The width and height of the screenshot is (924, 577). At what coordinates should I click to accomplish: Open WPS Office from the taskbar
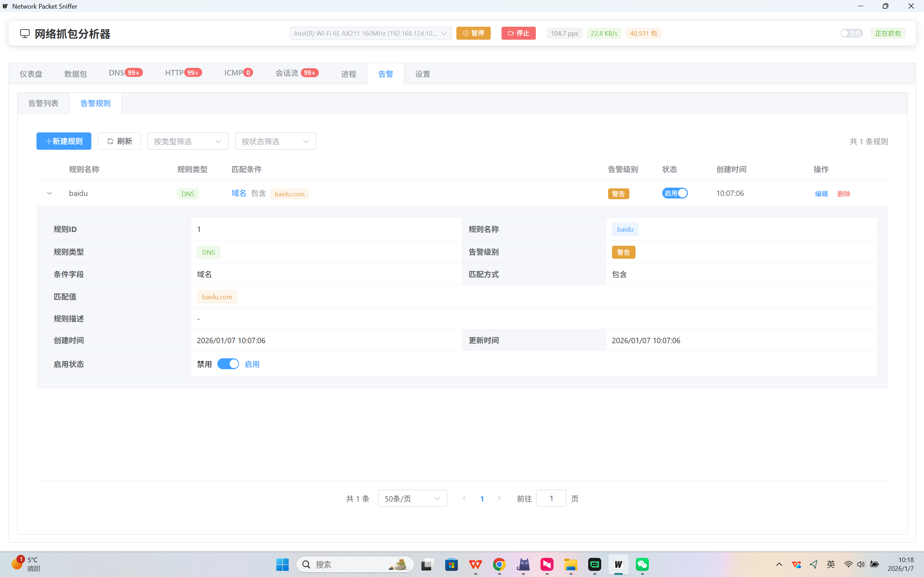[476, 564]
